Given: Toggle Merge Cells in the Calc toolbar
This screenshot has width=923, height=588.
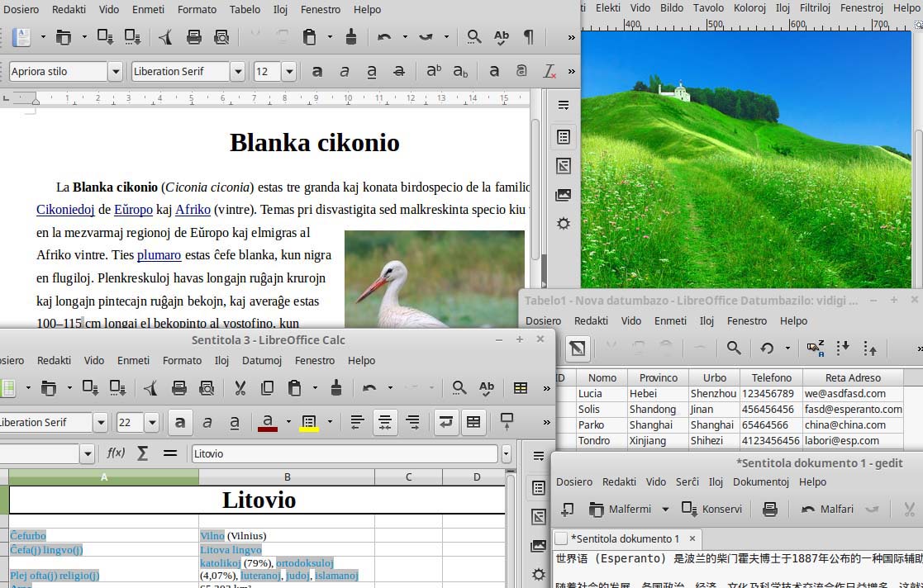Looking at the screenshot, I should pyautogui.click(x=473, y=422).
